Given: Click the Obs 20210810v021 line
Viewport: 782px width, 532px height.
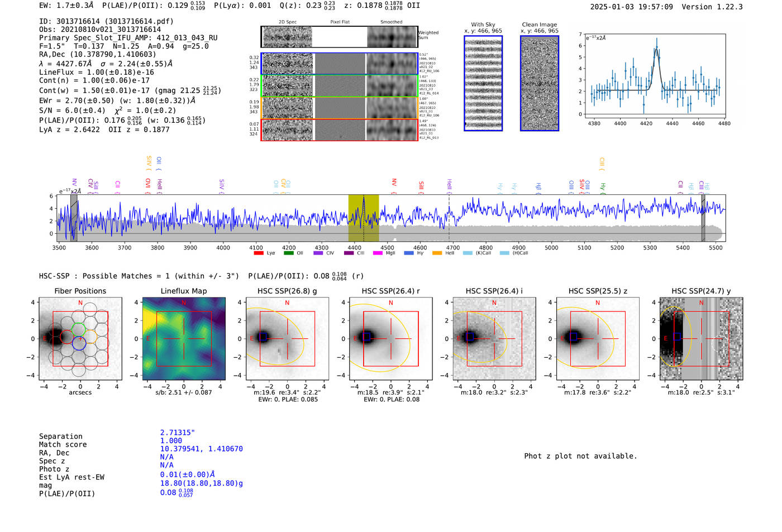Looking at the screenshot, I should click(100, 30).
